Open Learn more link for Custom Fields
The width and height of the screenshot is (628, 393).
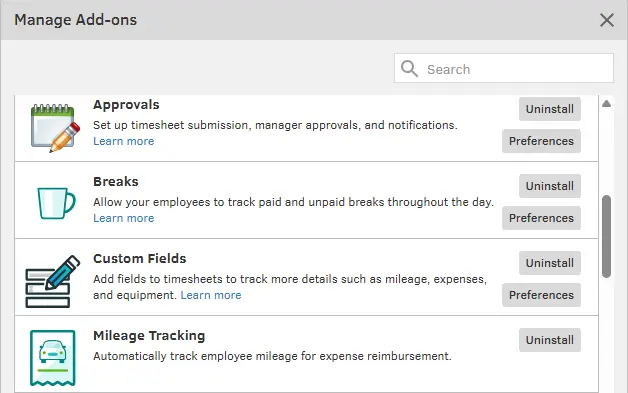pyautogui.click(x=211, y=295)
